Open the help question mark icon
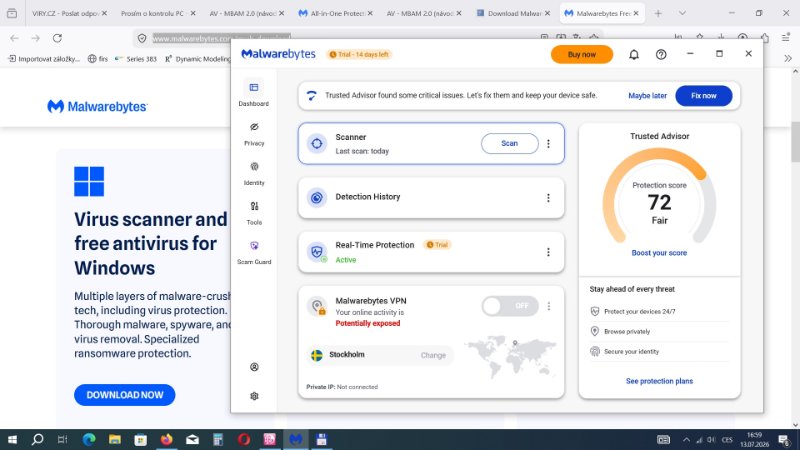Image resolution: width=800 pixels, height=450 pixels. coord(661,55)
